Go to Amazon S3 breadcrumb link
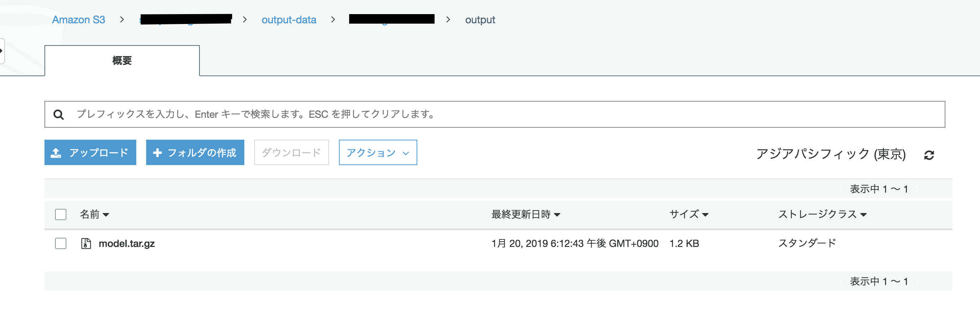 click(x=78, y=20)
